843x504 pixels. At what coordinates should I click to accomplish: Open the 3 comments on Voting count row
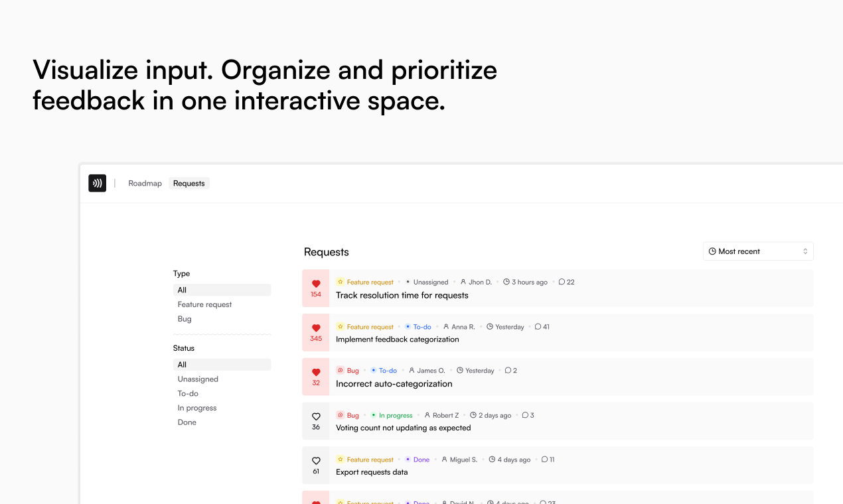[x=528, y=415]
